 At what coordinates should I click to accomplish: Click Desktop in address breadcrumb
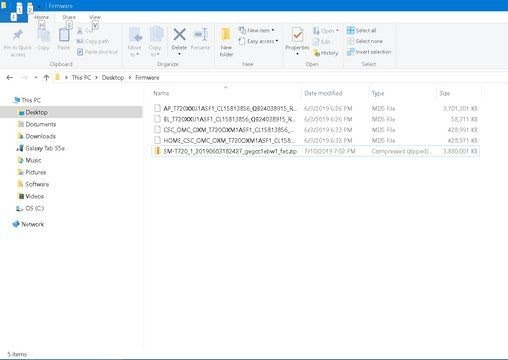(113, 77)
